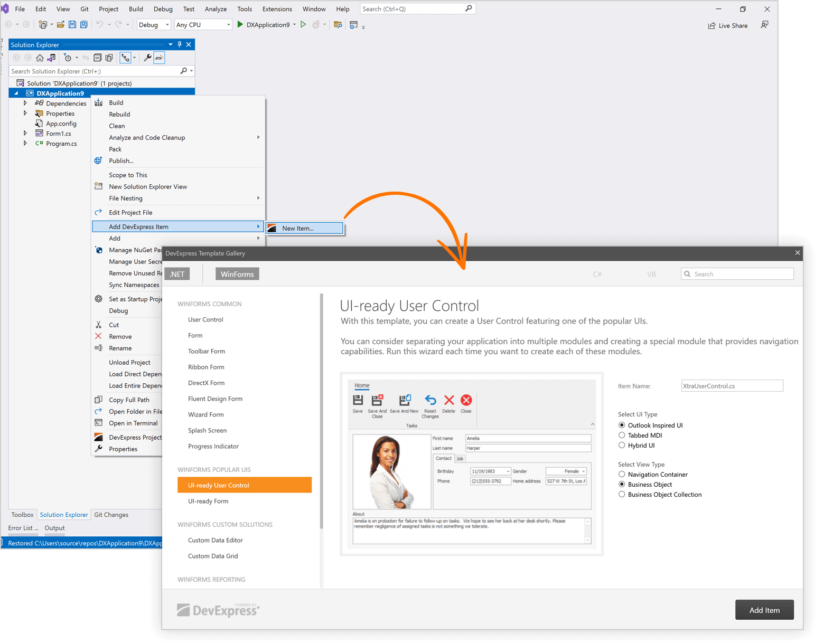
Task: Open the Extensions menu
Action: [x=277, y=8]
